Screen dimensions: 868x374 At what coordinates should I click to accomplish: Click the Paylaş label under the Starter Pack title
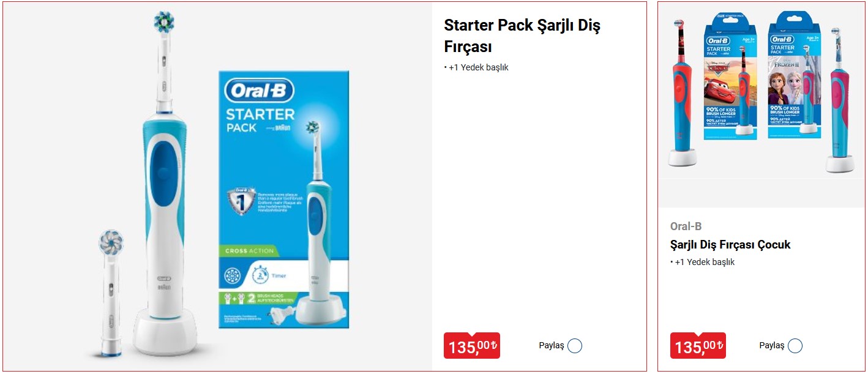coord(551,346)
